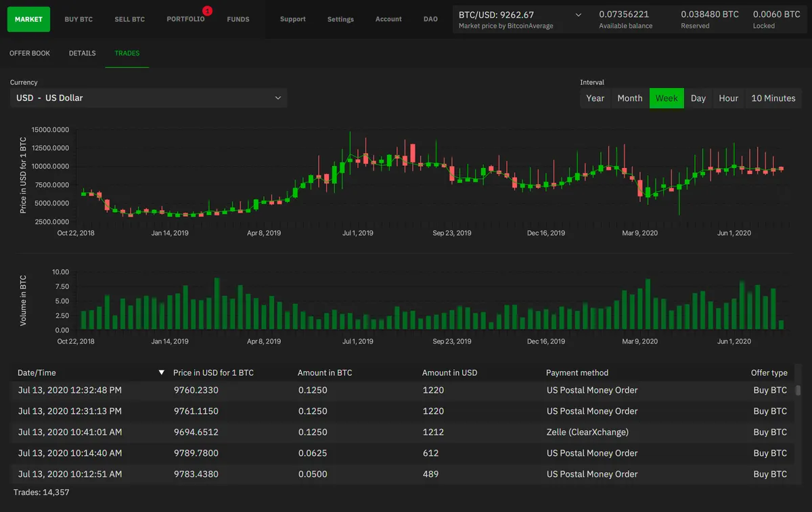Switch to the DETAILS tab
Screen dimensions: 812x512
(x=82, y=53)
